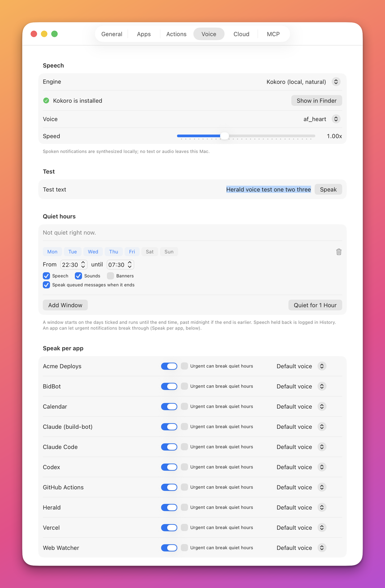Click the From time 22:30 stepper

pos(83,265)
